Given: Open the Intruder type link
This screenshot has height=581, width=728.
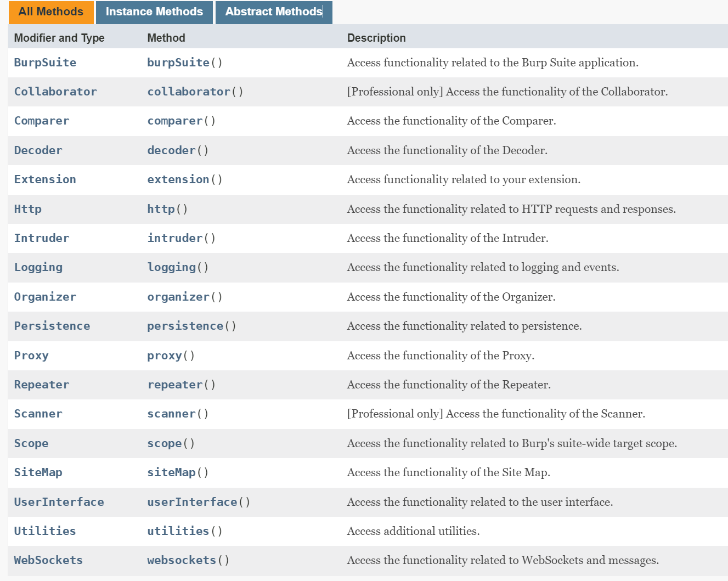Looking at the screenshot, I should pos(42,238).
